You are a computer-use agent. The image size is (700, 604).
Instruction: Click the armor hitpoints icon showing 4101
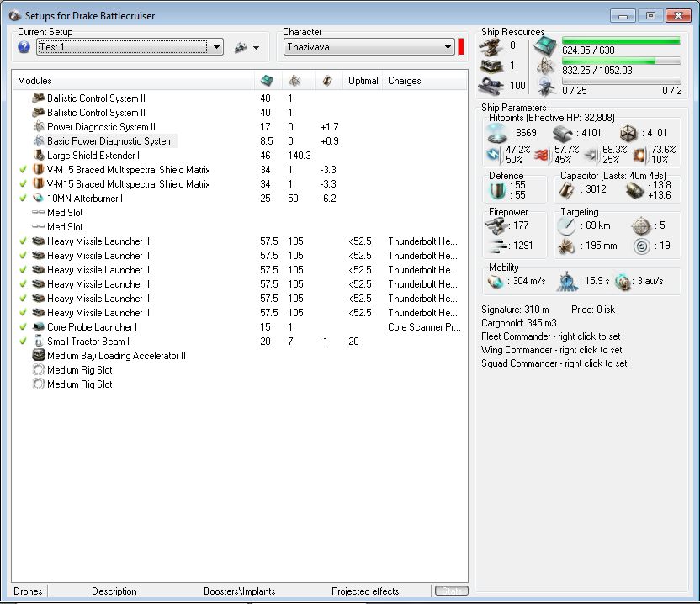pos(563,133)
